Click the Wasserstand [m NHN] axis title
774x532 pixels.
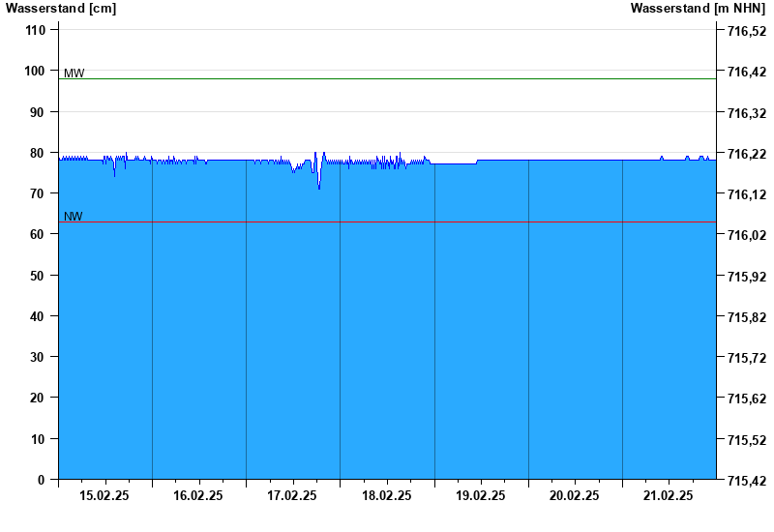click(698, 8)
